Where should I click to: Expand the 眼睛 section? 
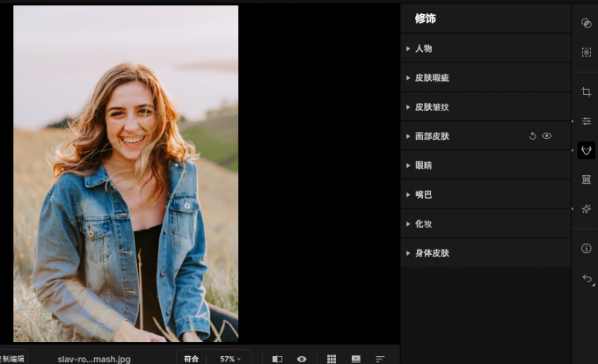coord(485,165)
